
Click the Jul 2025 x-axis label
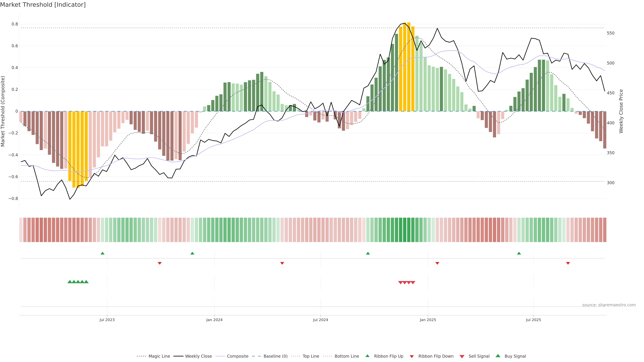pos(533,320)
